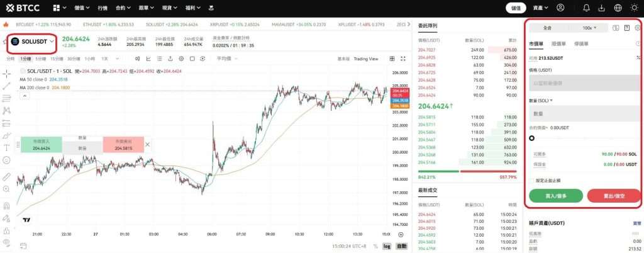Open the chart indicators icon
The width and height of the screenshot is (644, 253).
pos(148,59)
